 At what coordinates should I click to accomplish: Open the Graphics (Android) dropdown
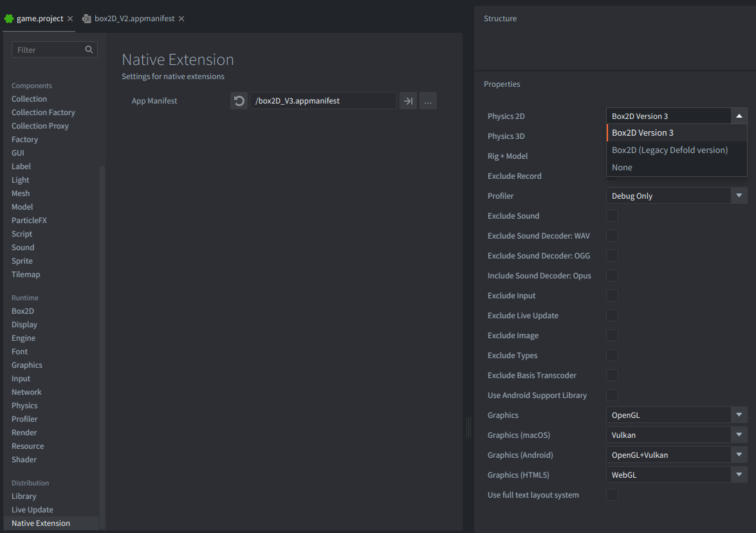pyautogui.click(x=676, y=455)
